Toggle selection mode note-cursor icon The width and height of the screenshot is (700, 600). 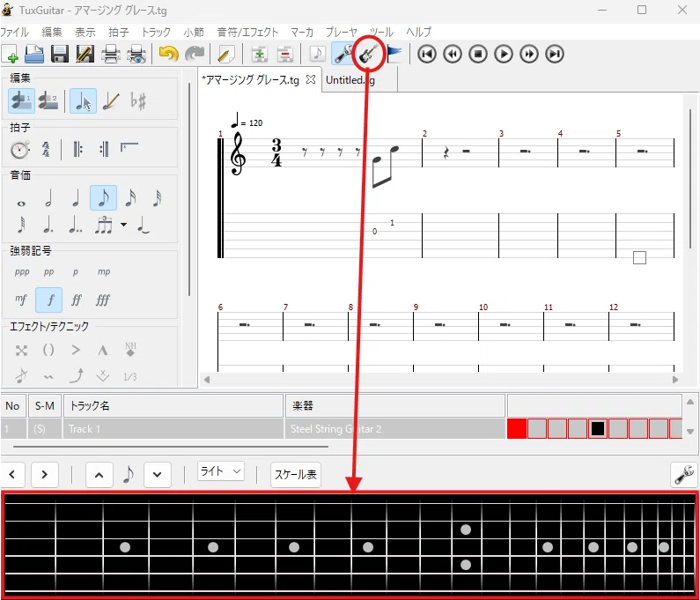coord(83,101)
